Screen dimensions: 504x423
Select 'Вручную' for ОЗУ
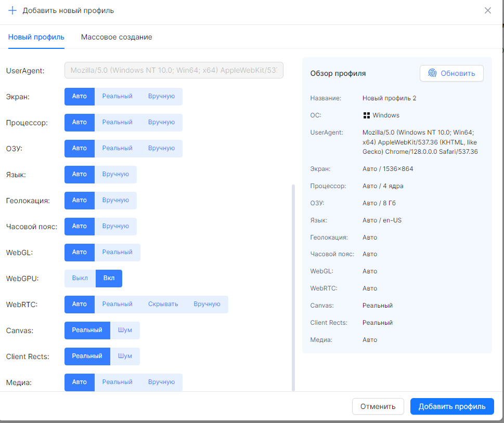(x=161, y=148)
